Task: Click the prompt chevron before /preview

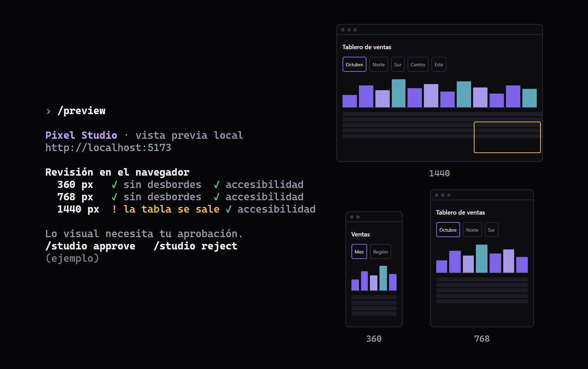Action: click(49, 111)
